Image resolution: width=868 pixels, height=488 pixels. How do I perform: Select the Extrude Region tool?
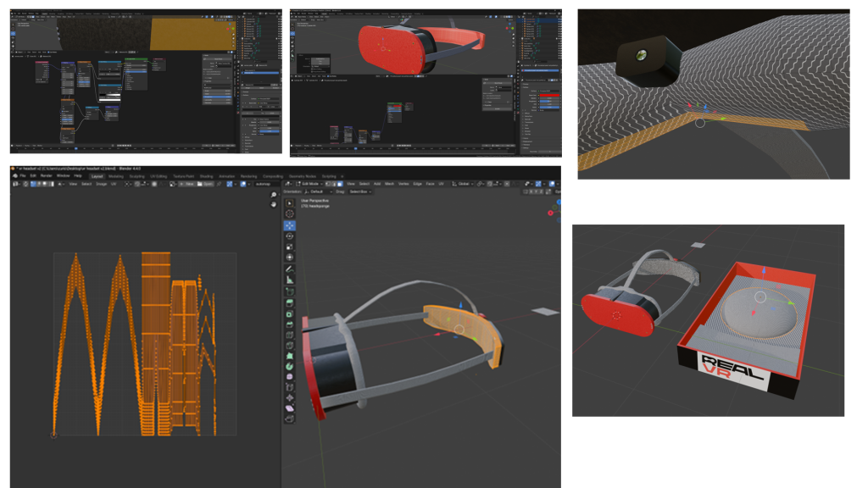pyautogui.click(x=290, y=302)
